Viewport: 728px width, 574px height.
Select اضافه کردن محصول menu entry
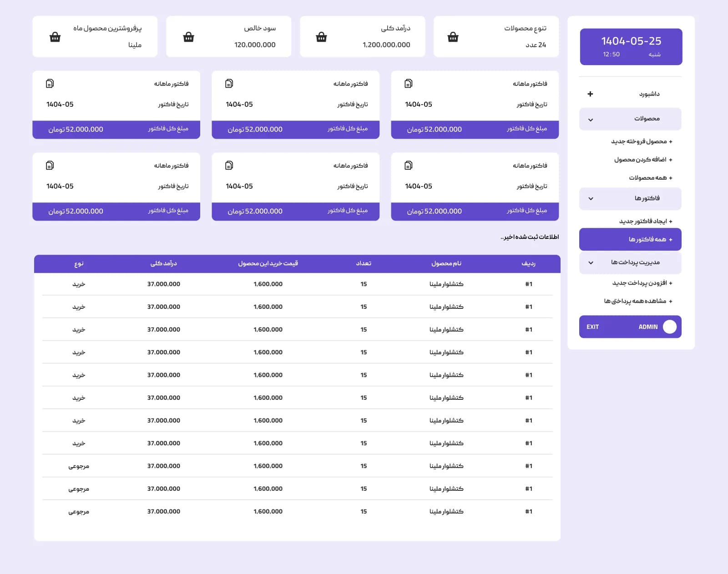point(643,160)
